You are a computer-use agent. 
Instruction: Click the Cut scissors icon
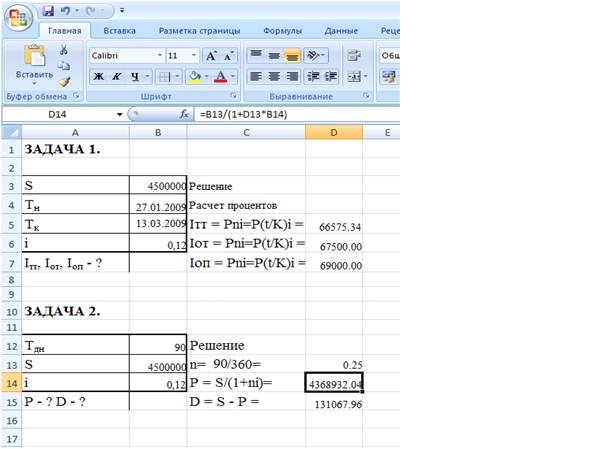tap(64, 50)
